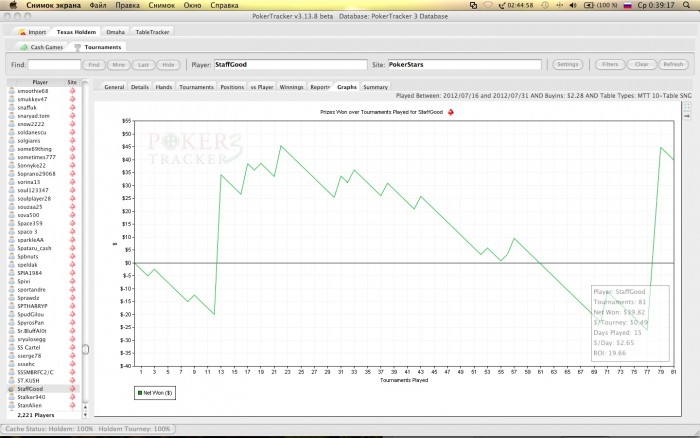Click the PokerStars site icon for smukkev47
Screen dimensions: 700x438
(72, 99)
